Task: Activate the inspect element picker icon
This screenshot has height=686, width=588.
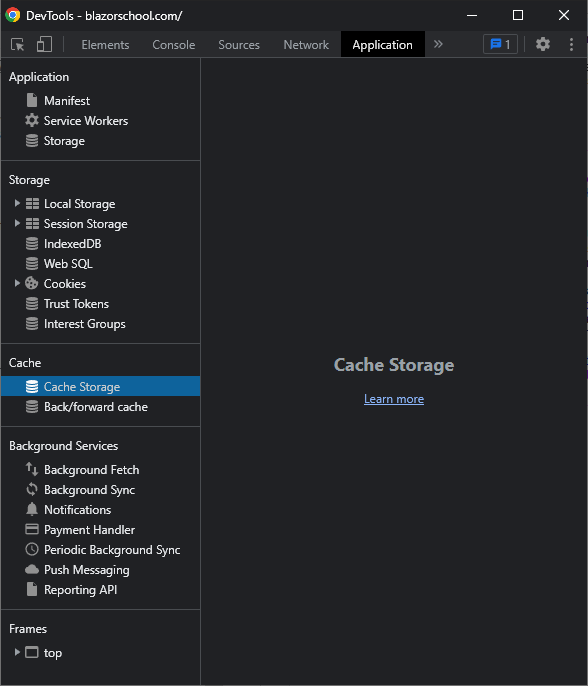Action: pos(18,44)
